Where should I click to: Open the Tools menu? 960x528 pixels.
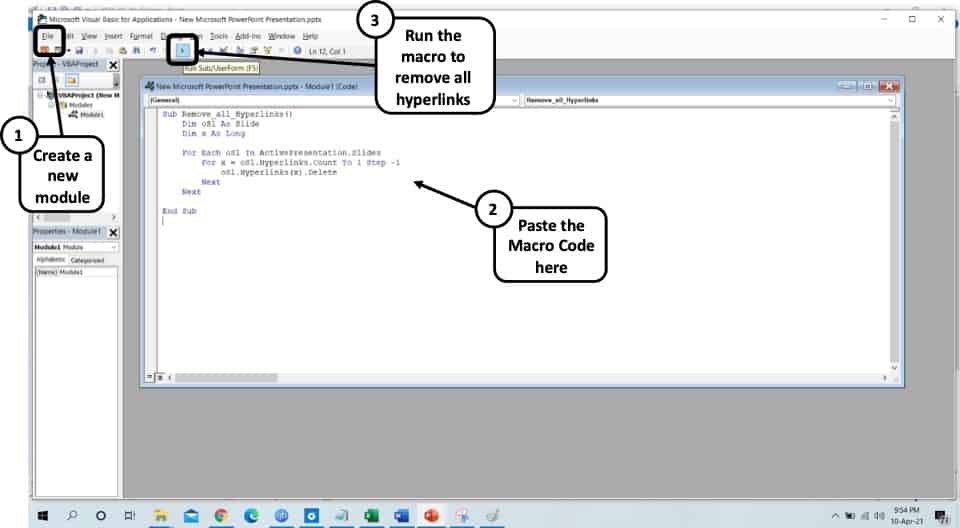219,36
